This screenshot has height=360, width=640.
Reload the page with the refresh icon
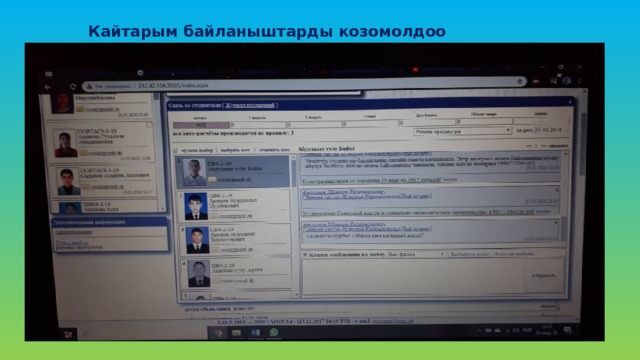[73, 87]
